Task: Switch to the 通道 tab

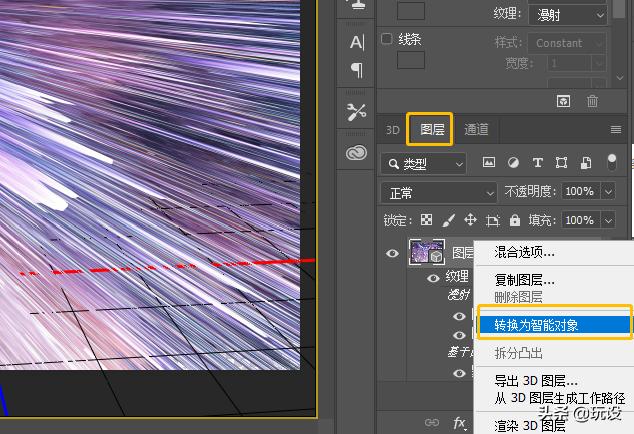Action: 476,129
